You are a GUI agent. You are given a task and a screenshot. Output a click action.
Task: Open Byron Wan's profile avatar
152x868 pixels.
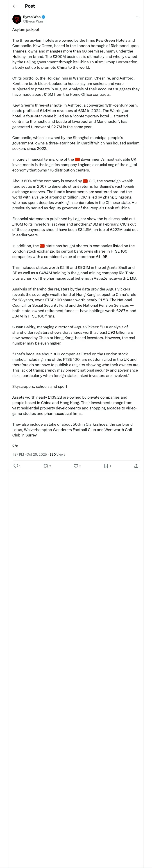tap(17, 19)
